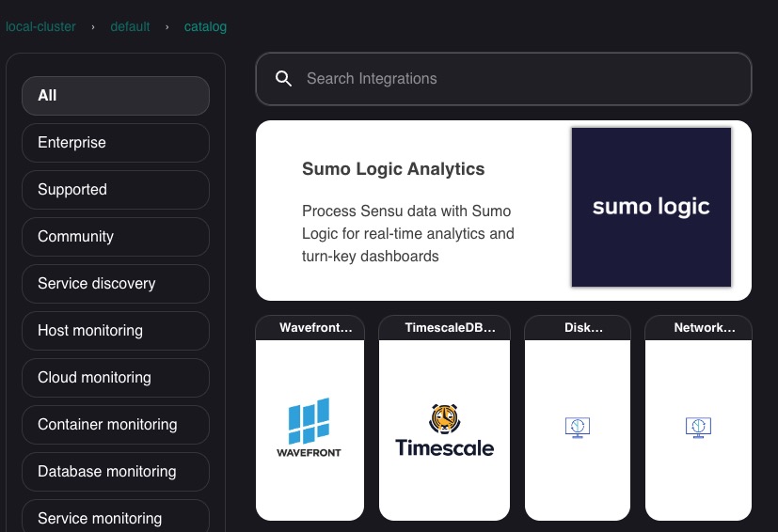This screenshot has width=778, height=532.
Task: Focus the Search Integrations field
Action: 503,79
